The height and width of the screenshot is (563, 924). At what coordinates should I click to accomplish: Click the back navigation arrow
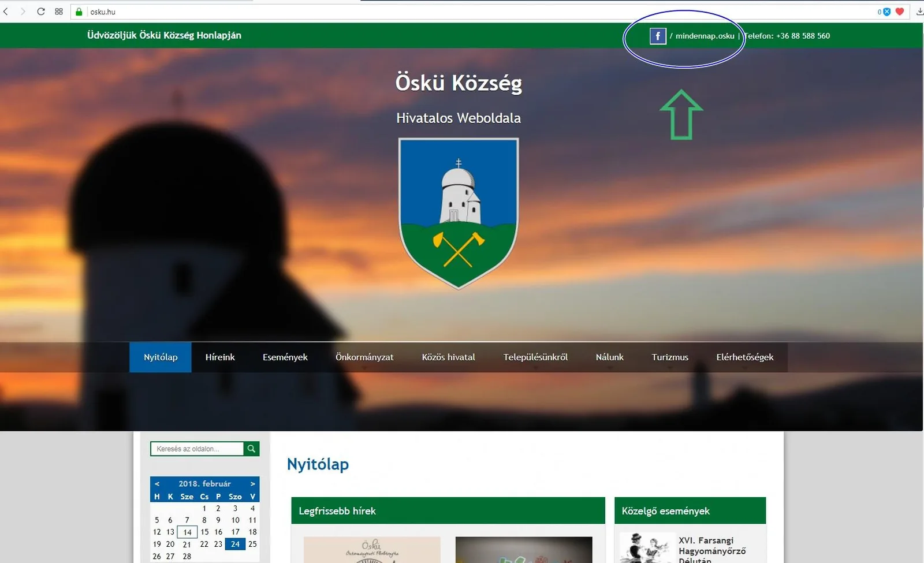click(7, 11)
